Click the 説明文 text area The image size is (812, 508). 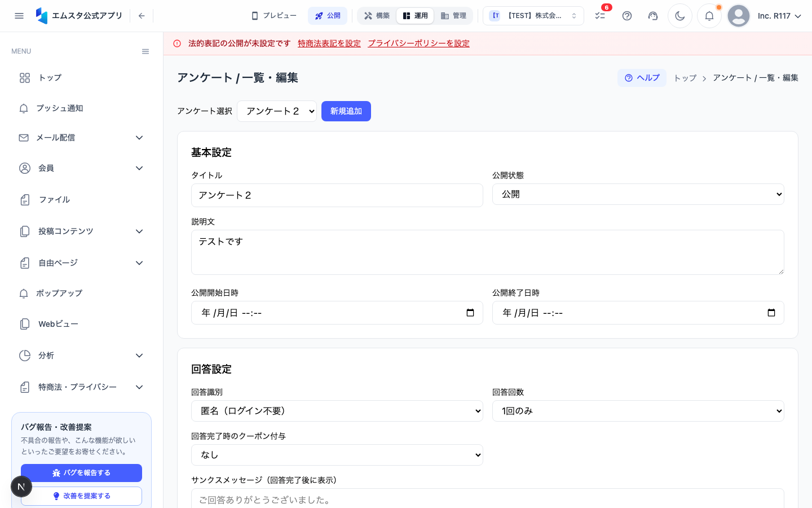(x=488, y=252)
